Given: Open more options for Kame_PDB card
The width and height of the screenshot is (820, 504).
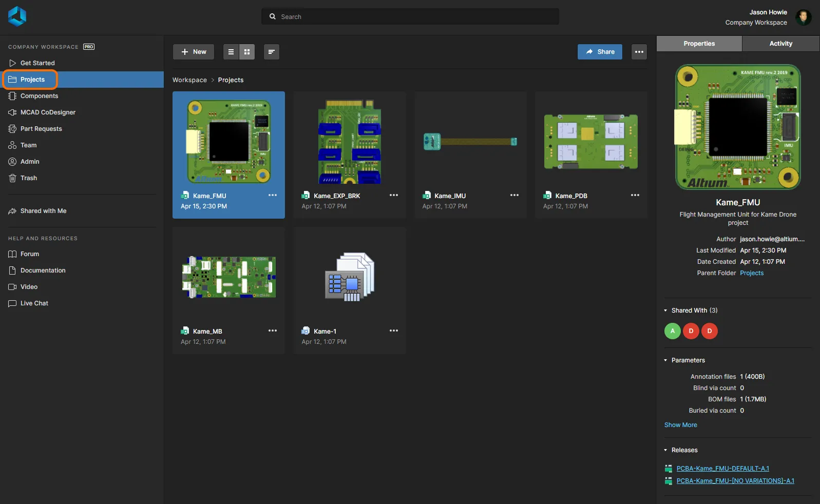Looking at the screenshot, I should coord(635,195).
